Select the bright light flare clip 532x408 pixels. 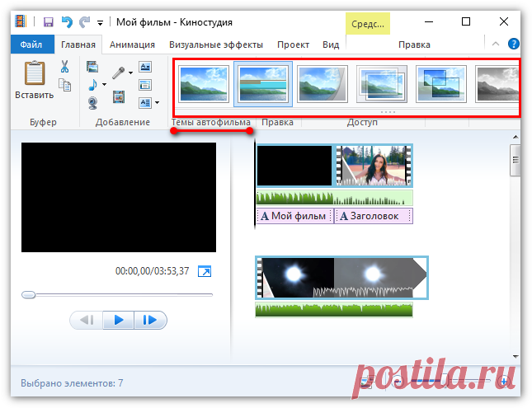coord(341,278)
